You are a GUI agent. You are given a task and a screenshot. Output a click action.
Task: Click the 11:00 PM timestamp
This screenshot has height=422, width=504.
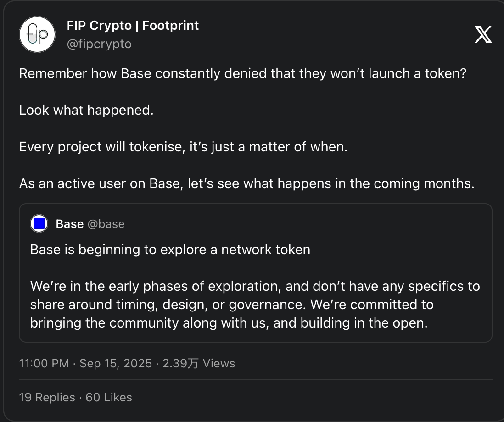44,364
